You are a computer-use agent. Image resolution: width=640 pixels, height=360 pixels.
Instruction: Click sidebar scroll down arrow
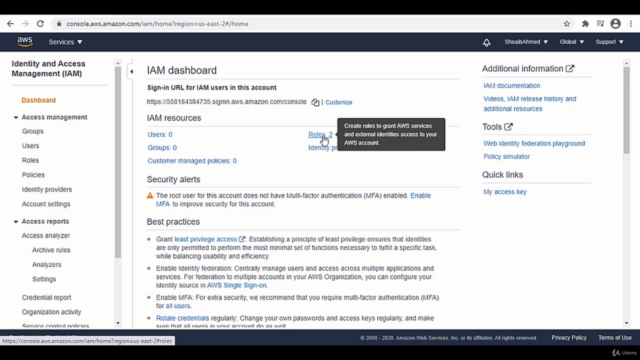click(x=118, y=323)
